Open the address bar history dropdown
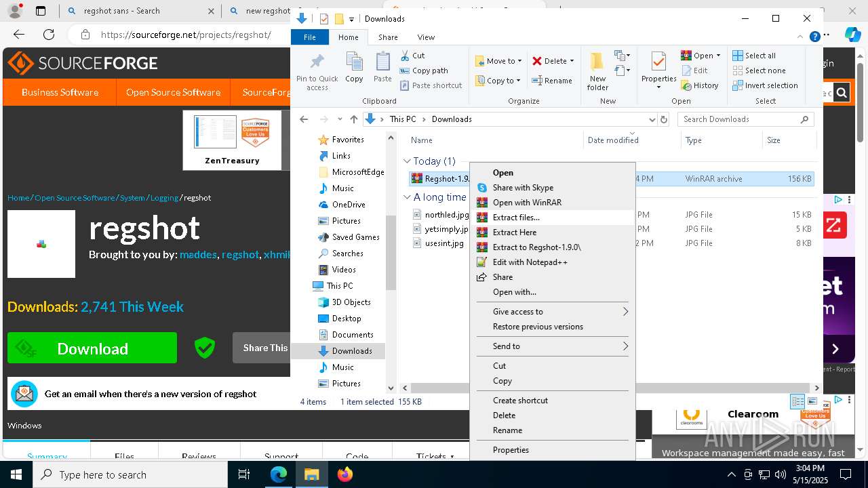 pos(652,119)
